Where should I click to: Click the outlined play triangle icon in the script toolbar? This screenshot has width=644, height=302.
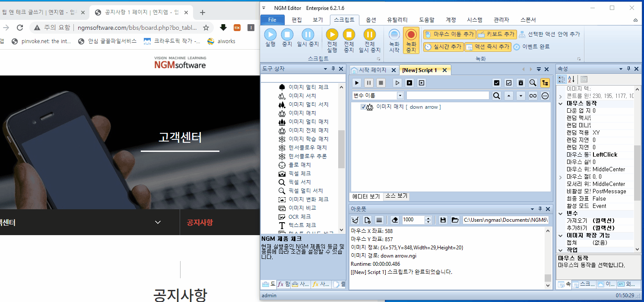398,83
